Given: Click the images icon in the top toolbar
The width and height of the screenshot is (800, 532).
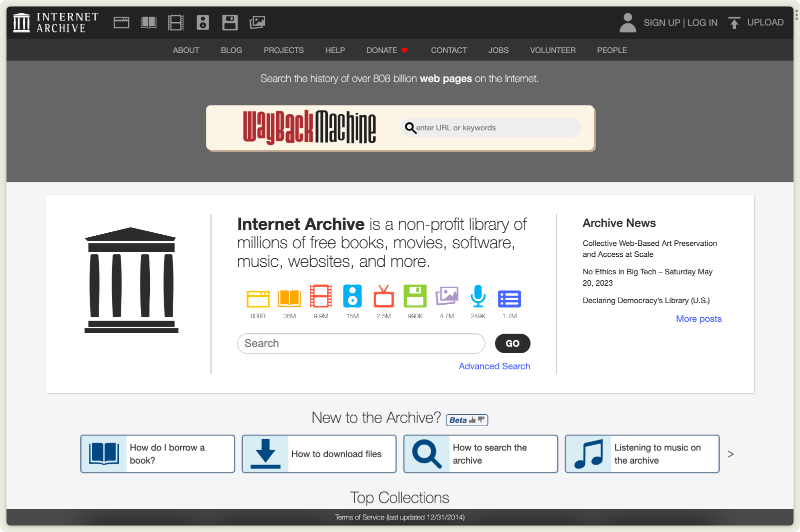Looking at the screenshot, I should (257, 22).
